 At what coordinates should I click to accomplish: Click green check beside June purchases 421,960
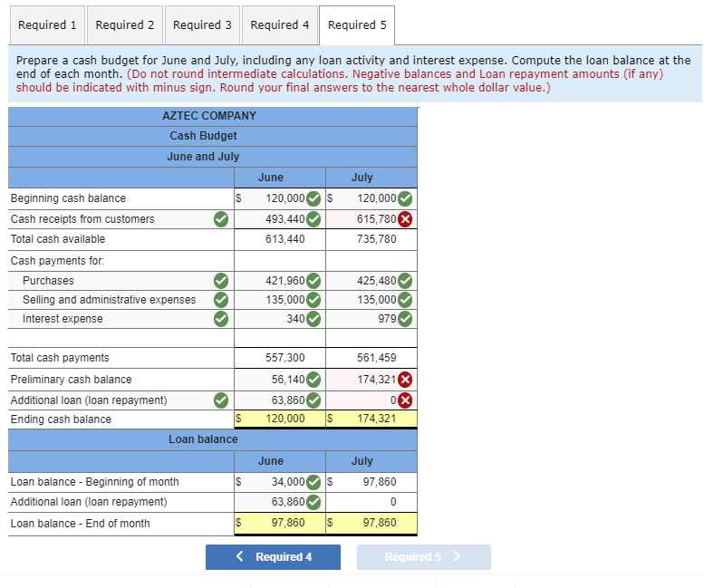[313, 281]
